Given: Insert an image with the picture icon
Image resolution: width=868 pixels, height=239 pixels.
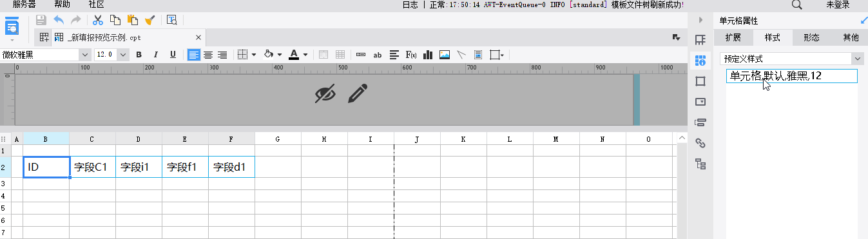Looking at the screenshot, I should [x=445, y=55].
